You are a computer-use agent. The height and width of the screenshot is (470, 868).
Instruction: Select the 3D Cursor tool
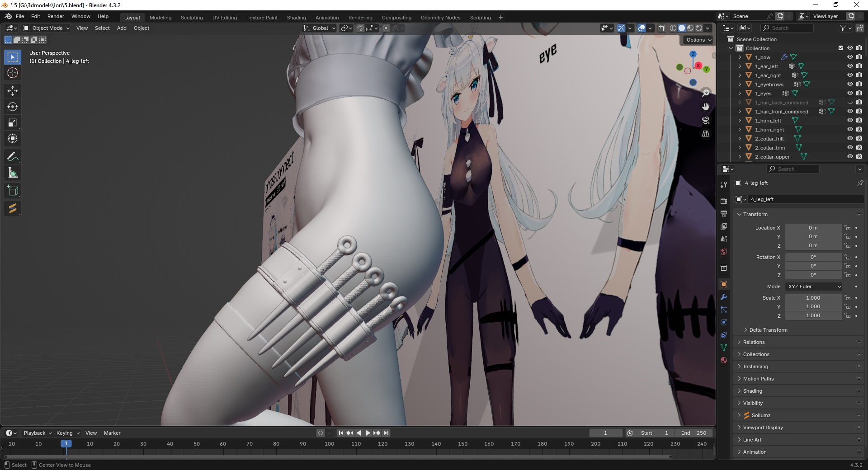[13, 73]
